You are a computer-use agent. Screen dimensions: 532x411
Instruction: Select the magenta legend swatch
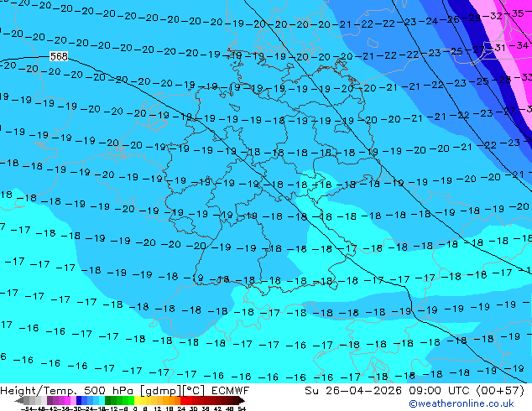coord(67,400)
